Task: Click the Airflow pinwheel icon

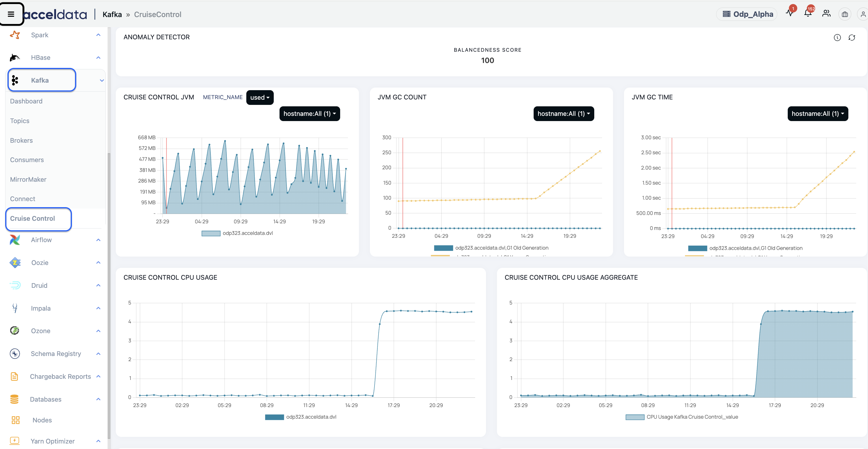Action: pos(15,240)
